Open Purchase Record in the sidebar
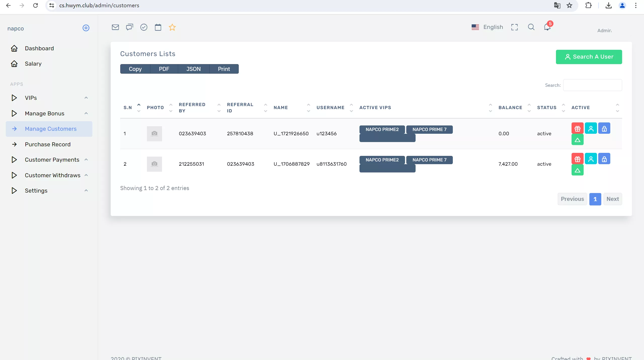This screenshot has height=360, width=644. (48, 144)
